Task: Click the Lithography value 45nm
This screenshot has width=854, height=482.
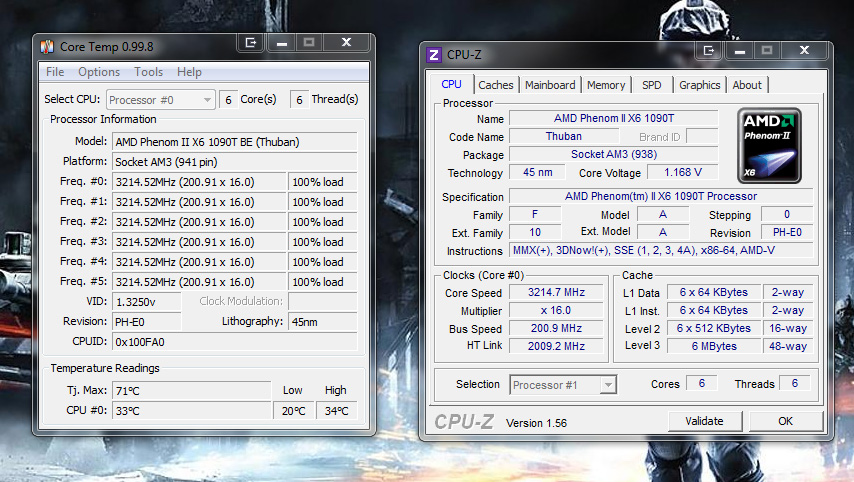Action: click(322, 322)
